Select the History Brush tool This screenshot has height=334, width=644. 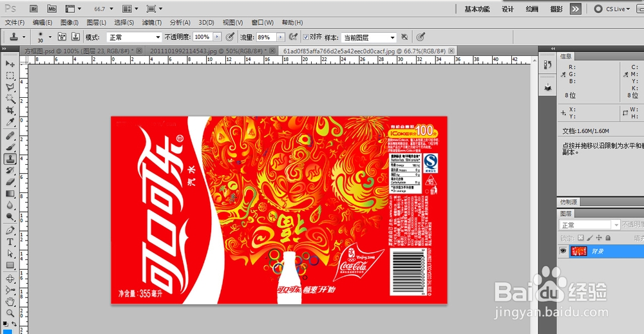pos(10,171)
